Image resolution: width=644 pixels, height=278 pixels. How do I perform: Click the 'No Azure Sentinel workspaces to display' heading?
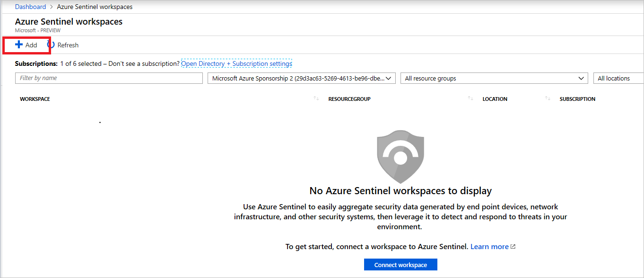[400, 191]
